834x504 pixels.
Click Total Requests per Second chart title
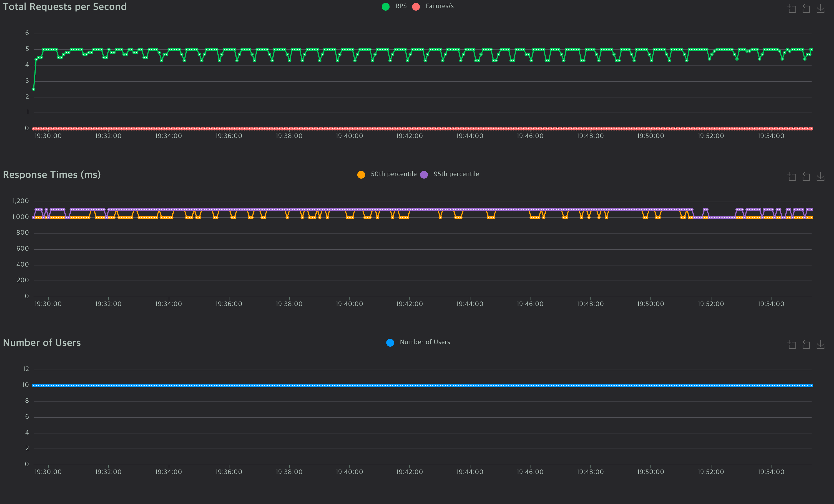pyautogui.click(x=65, y=7)
